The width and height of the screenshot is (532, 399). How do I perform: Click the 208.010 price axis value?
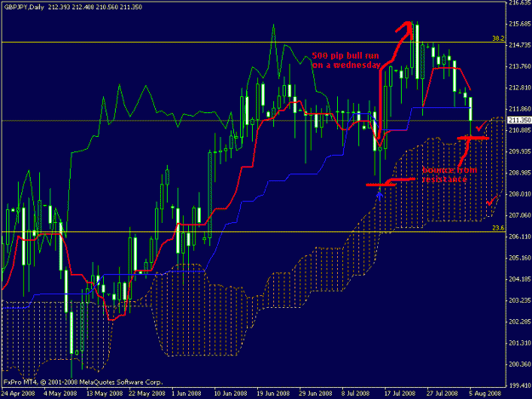520,194
